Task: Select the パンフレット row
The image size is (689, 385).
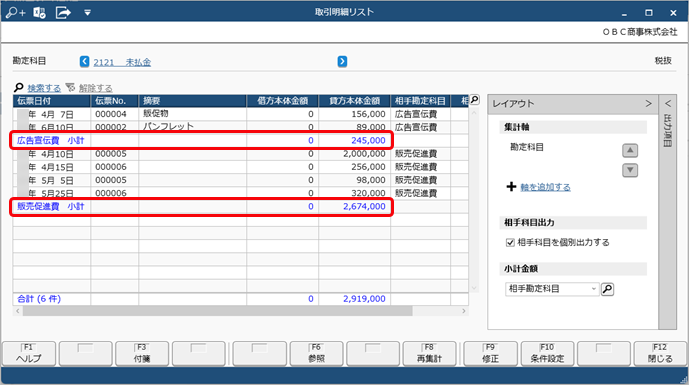Action: (x=241, y=127)
